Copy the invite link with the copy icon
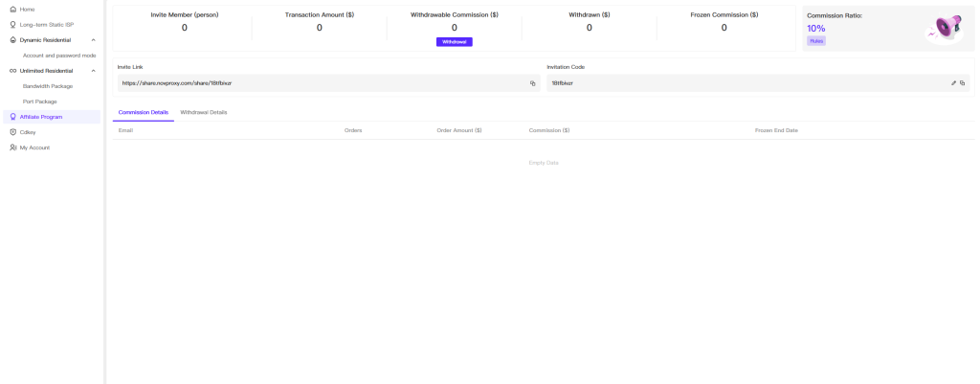The height and width of the screenshot is (384, 980). 532,83
